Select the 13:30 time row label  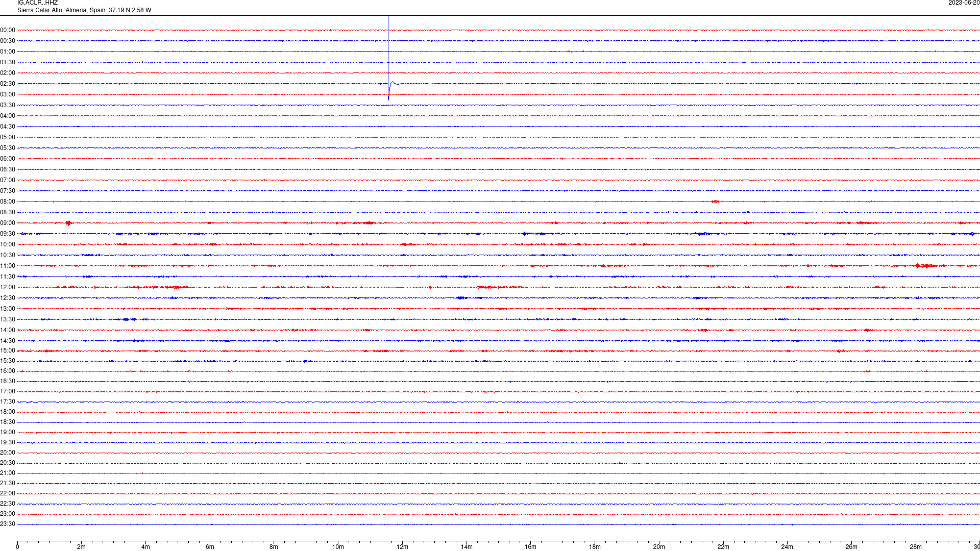pyautogui.click(x=8, y=319)
